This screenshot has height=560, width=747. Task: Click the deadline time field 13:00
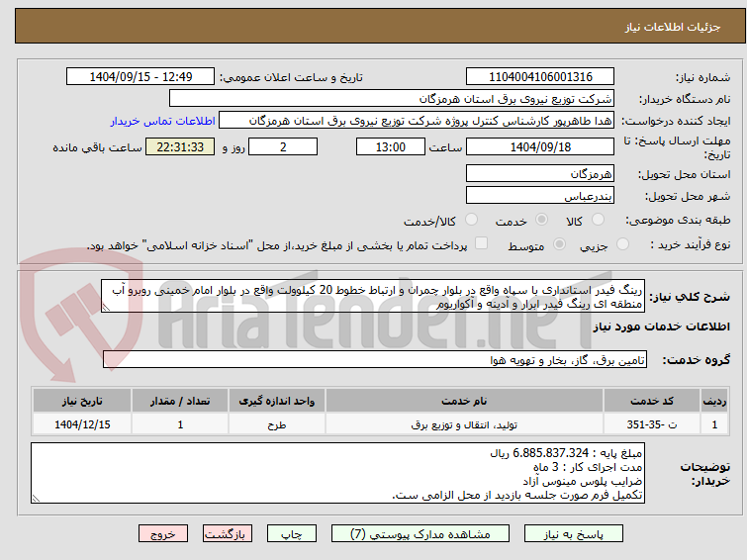coord(391,146)
